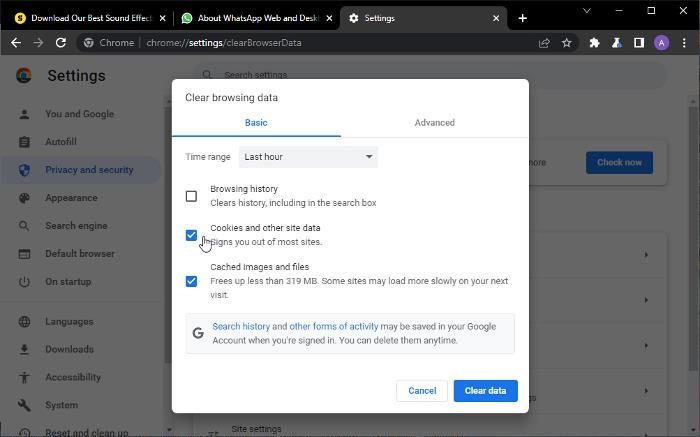Click the tab search chevron icon
Image resolution: width=700 pixels, height=437 pixels.
[587, 11]
